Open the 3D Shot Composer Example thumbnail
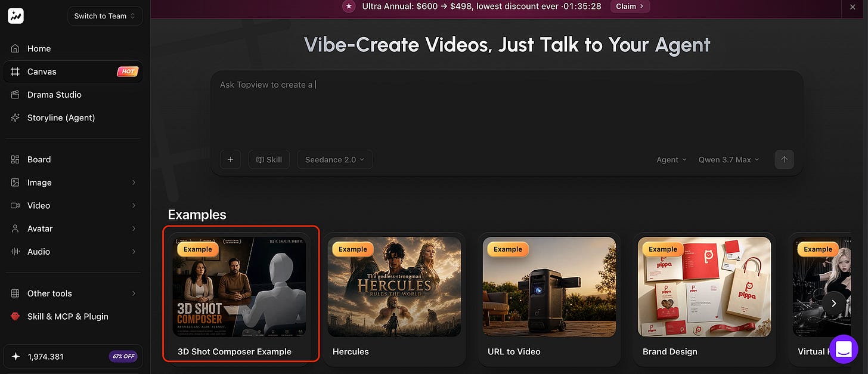The height and width of the screenshot is (374, 868). (239, 287)
